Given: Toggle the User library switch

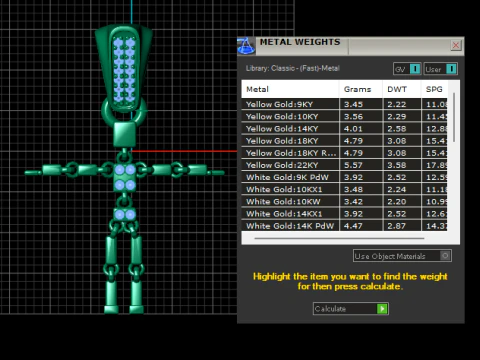Looking at the screenshot, I should point(440,69).
